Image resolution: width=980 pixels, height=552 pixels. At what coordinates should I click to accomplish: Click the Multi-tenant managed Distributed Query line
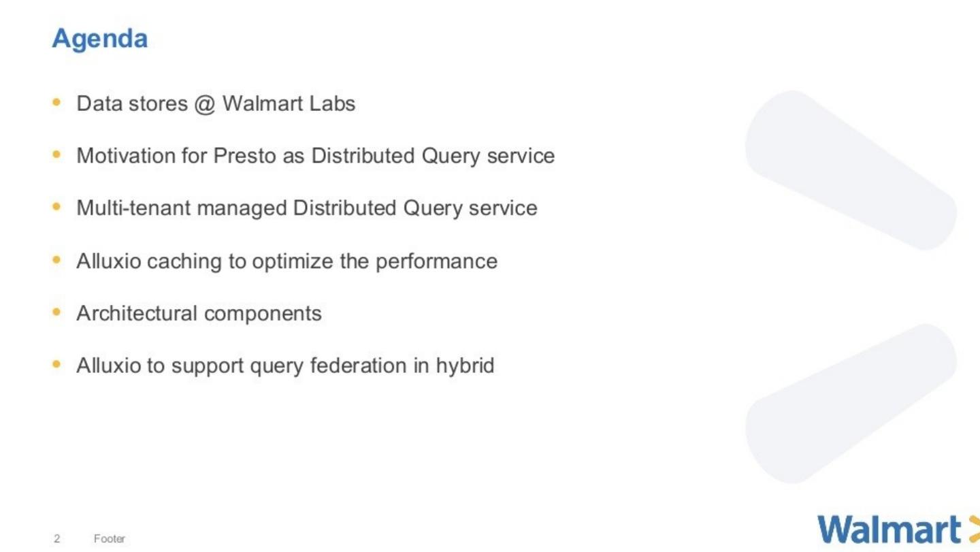[306, 208]
